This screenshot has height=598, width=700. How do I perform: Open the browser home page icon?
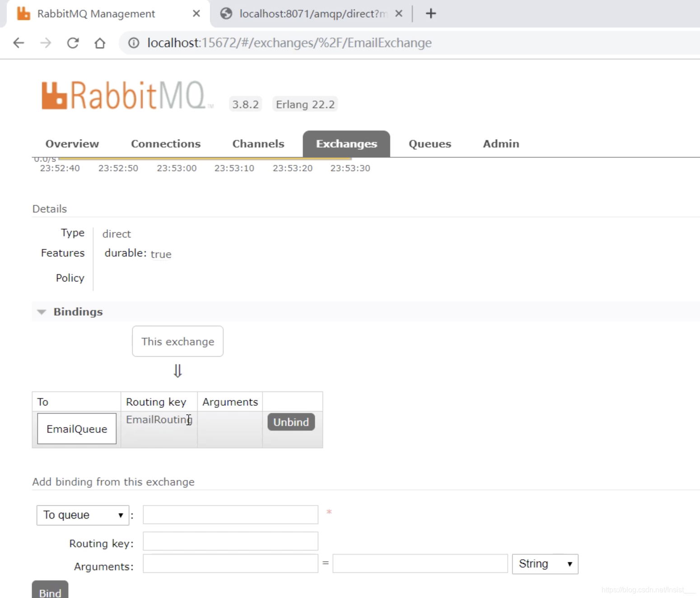point(100,43)
